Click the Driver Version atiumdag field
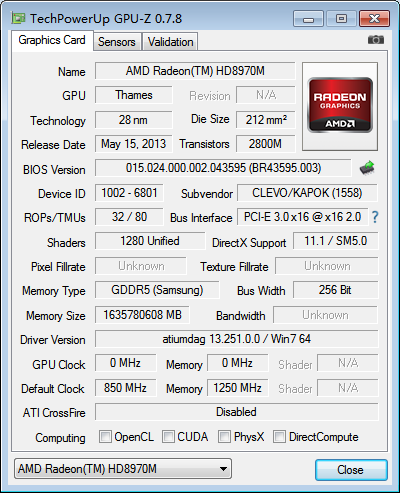 pos(237,339)
